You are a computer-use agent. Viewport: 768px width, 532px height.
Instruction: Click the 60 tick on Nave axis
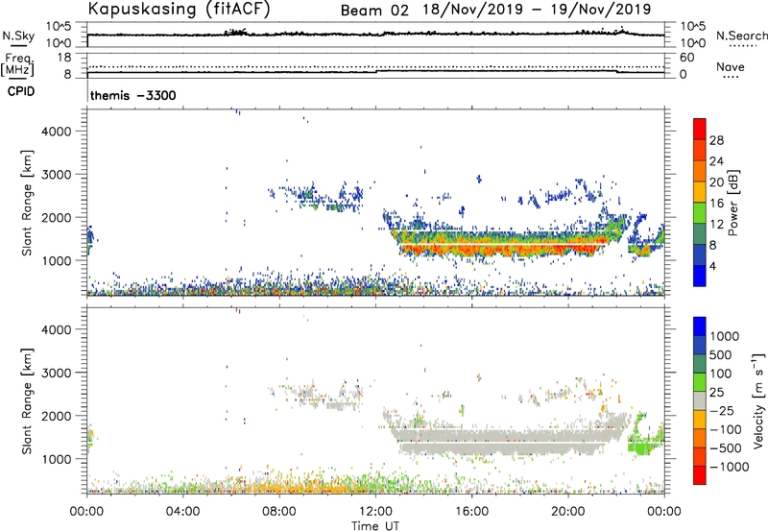[686, 58]
